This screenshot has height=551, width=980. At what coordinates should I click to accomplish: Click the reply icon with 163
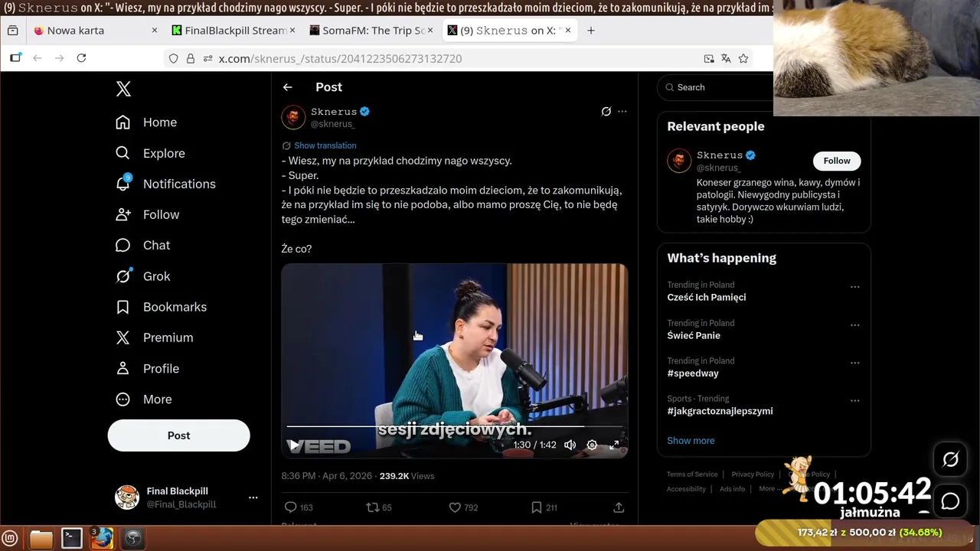click(x=290, y=507)
